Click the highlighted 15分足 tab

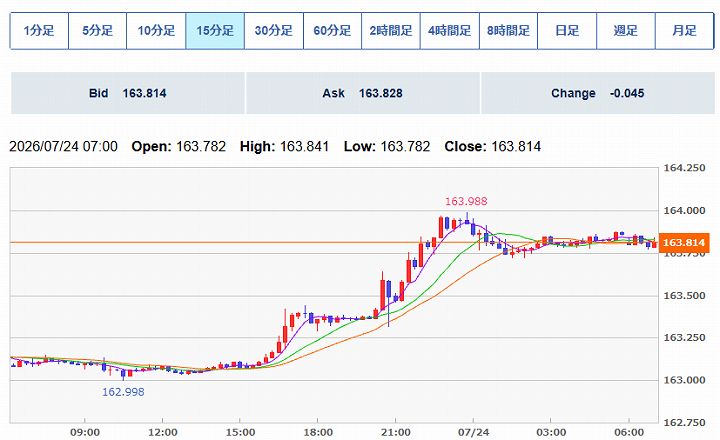tap(215, 31)
